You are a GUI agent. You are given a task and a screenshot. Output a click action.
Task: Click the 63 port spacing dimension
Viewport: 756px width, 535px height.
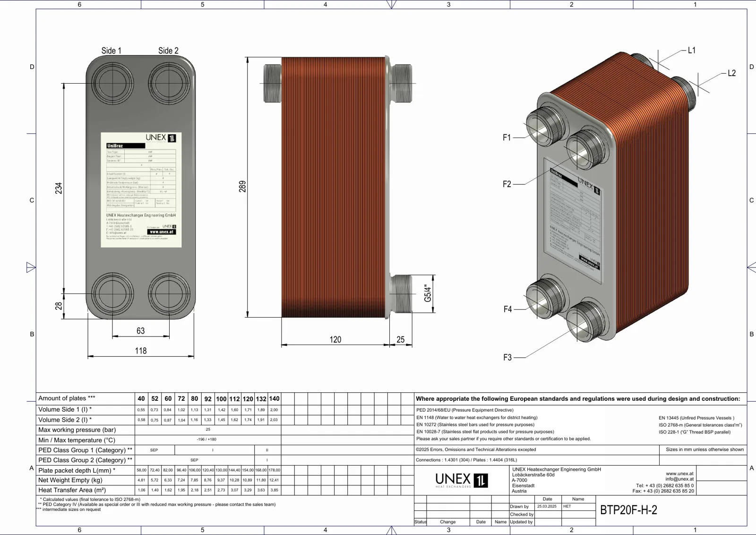pyautogui.click(x=141, y=331)
